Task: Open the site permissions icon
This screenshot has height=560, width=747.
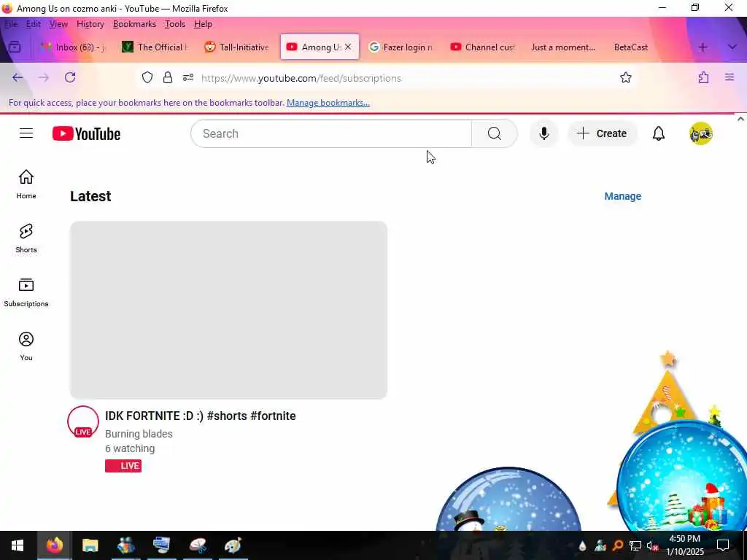Action: click(188, 77)
